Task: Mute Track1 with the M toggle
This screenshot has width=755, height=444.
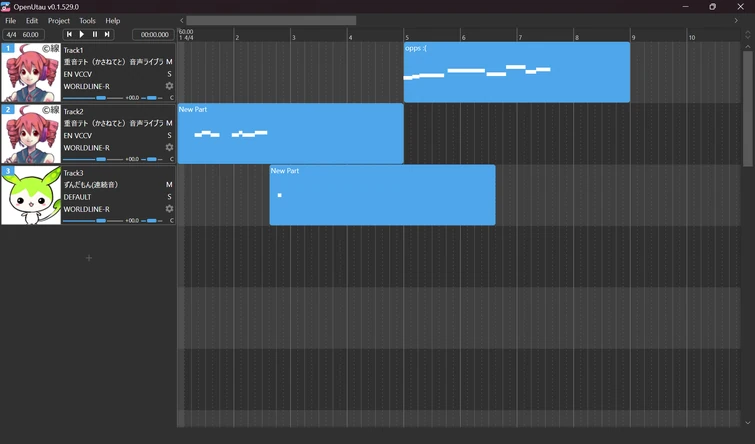Action: pyautogui.click(x=169, y=62)
